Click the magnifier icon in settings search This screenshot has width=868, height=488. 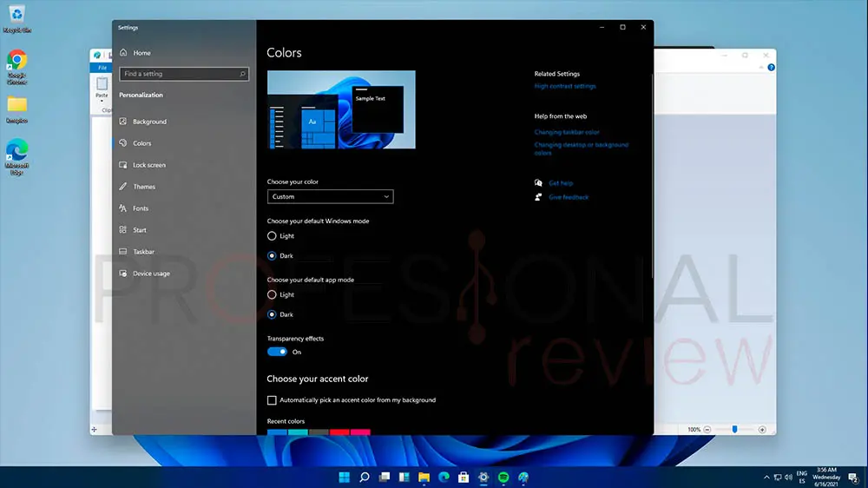pyautogui.click(x=242, y=74)
